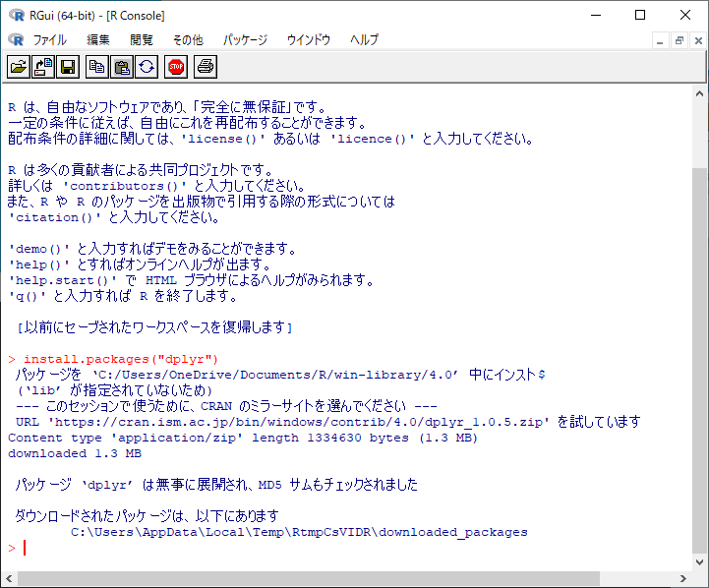The image size is (709, 588).
Task: Click the 'contributors()' text line
Action: click(156, 186)
